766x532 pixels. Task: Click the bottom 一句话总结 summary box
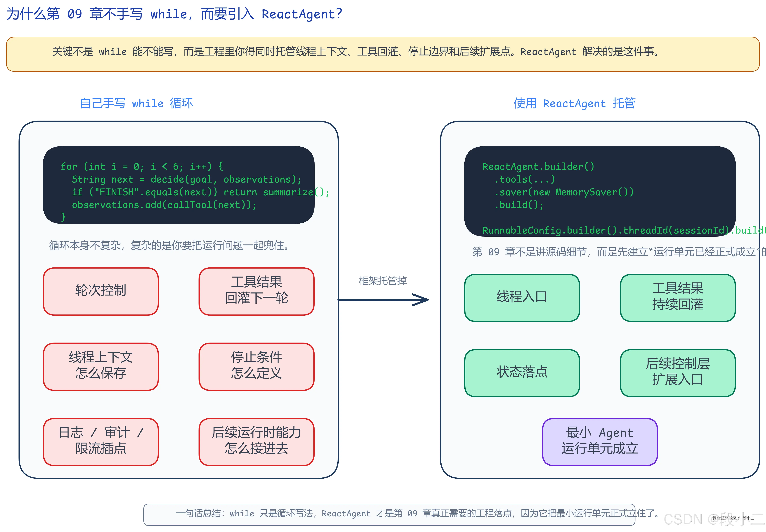pyautogui.click(x=383, y=514)
